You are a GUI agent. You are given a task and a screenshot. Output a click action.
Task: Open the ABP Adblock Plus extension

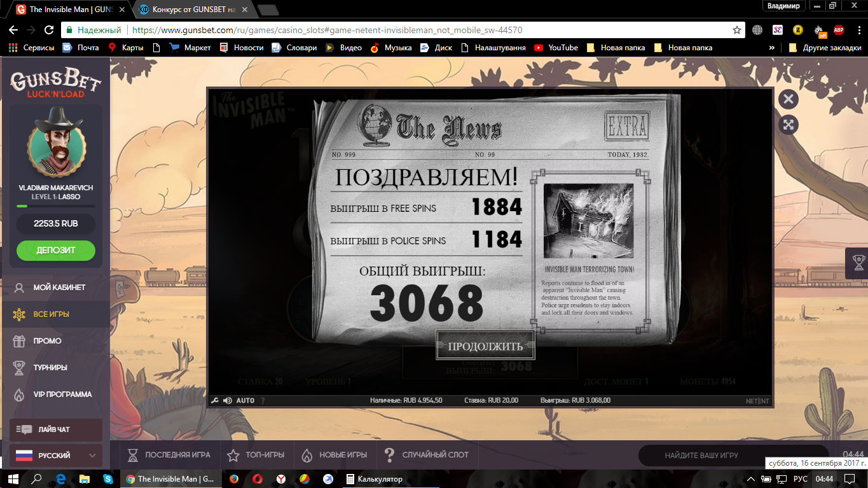click(x=839, y=30)
